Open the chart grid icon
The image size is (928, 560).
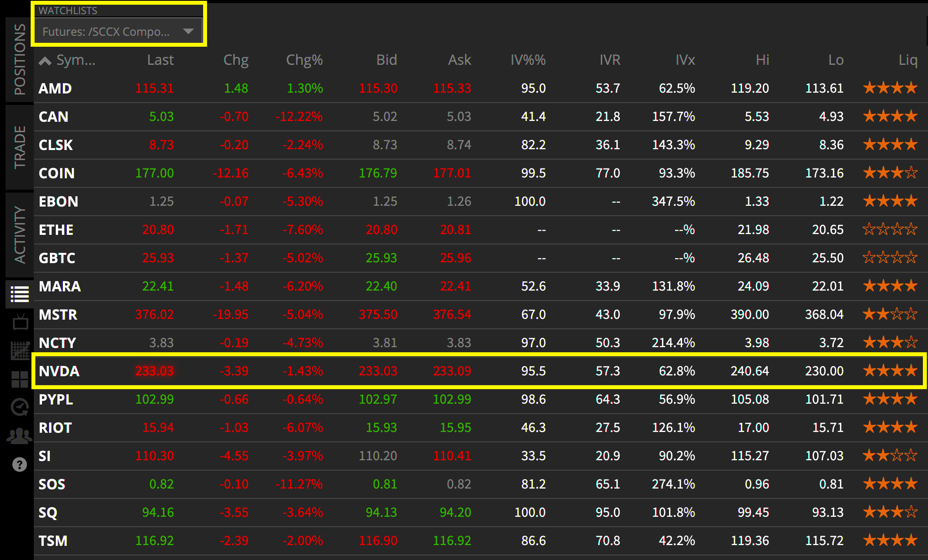[20, 351]
